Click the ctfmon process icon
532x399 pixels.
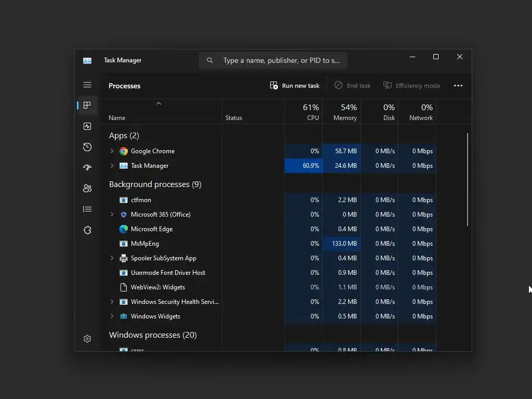click(124, 200)
